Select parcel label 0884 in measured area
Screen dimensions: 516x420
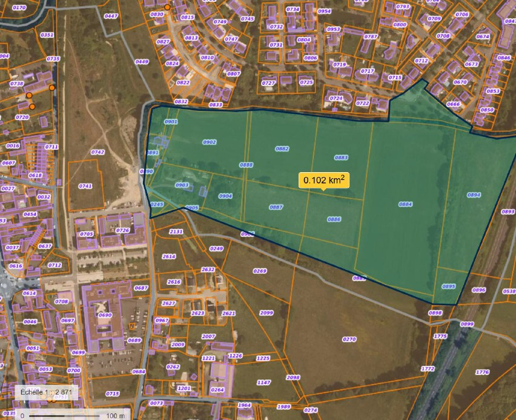coord(405,204)
